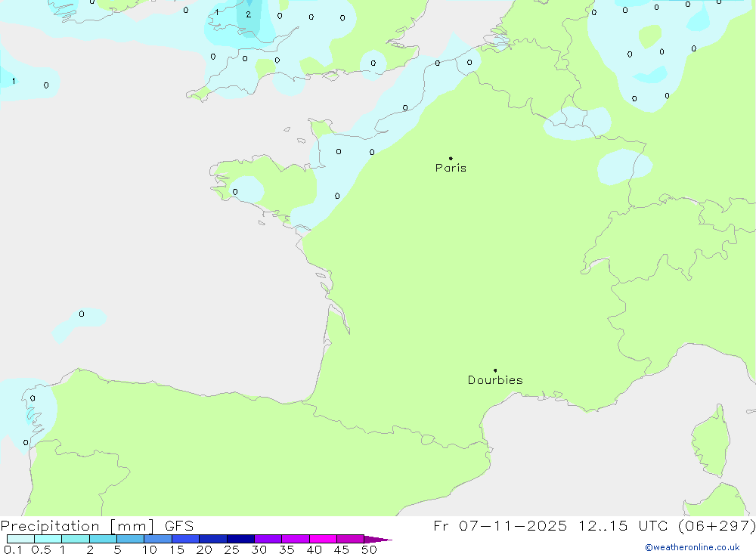Image resolution: width=756 pixels, height=554 pixels.
Task: Click the 0.1–0.5 mm legend swatch
Action: tap(20, 539)
